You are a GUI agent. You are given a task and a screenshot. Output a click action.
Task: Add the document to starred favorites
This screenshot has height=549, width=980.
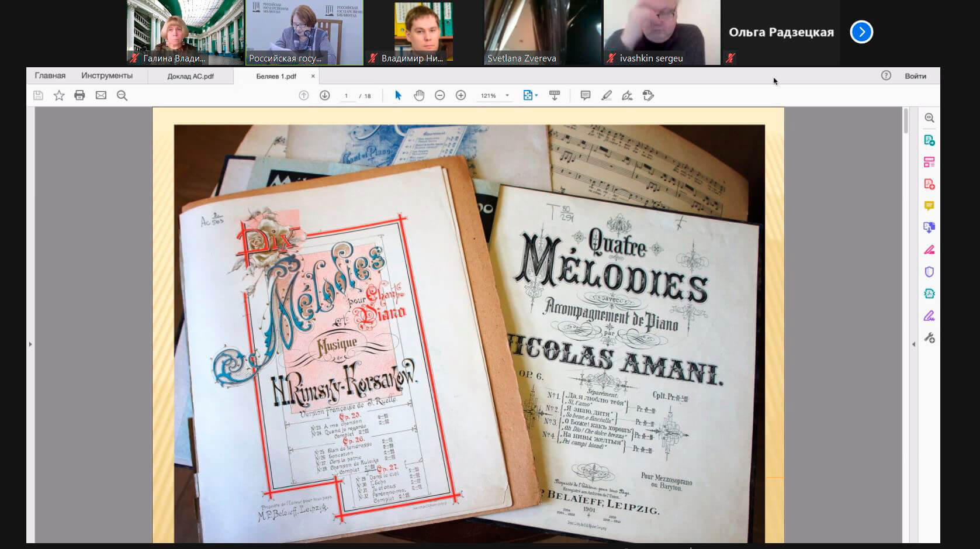59,95
